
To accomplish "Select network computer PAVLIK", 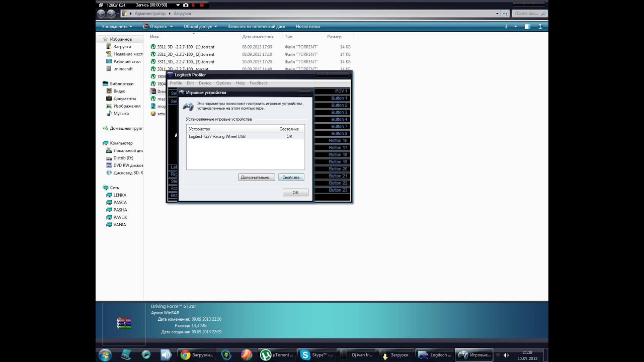I will (120, 217).
